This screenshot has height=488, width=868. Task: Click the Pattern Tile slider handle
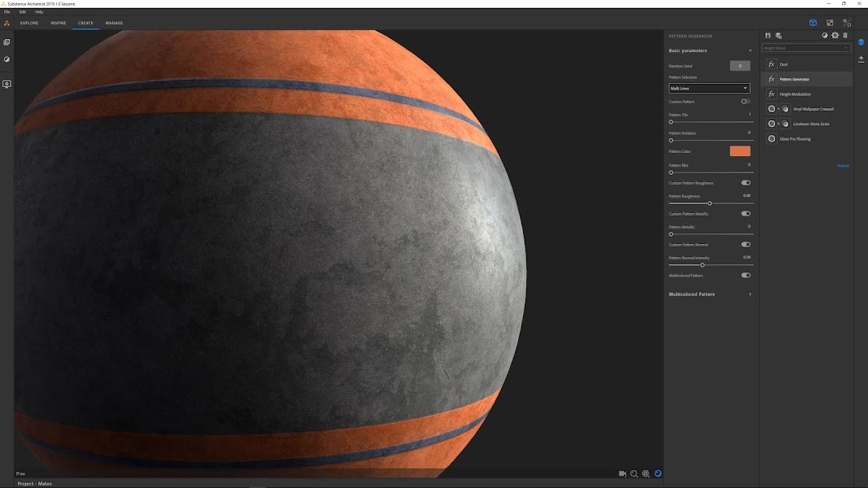click(x=671, y=122)
